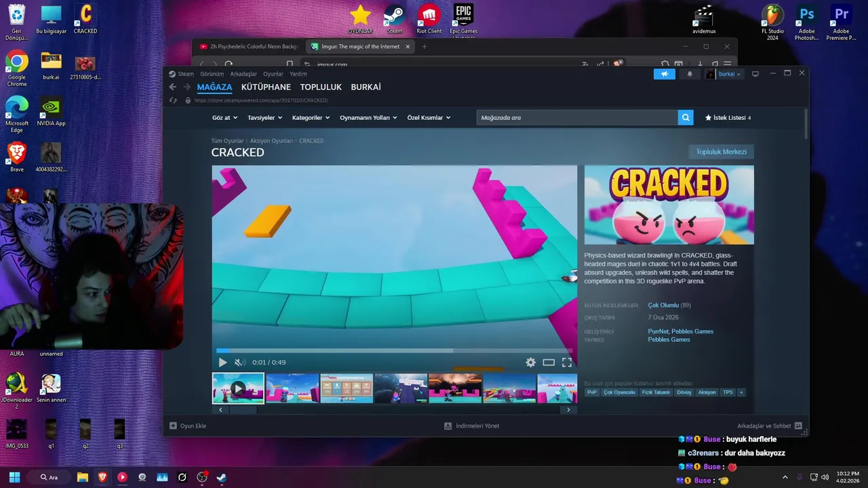Switch to the TOPLULUK tab
Image resolution: width=868 pixels, height=488 pixels.
(321, 87)
